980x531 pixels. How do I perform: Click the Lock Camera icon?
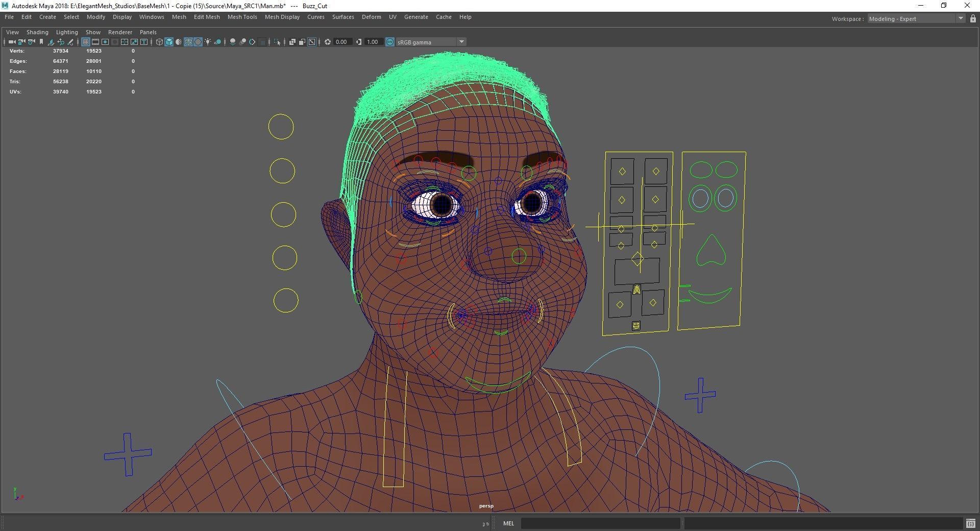[21, 42]
